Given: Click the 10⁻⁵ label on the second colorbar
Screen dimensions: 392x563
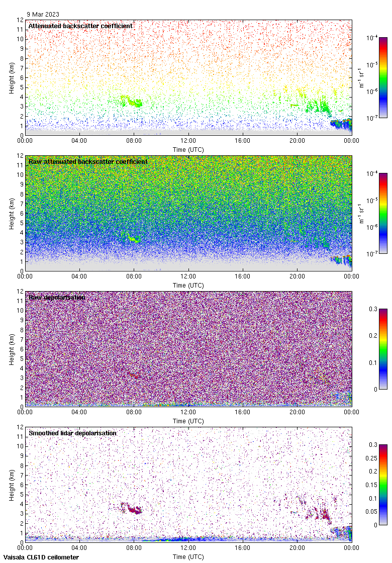Looking at the screenshot, I should 371,201.
